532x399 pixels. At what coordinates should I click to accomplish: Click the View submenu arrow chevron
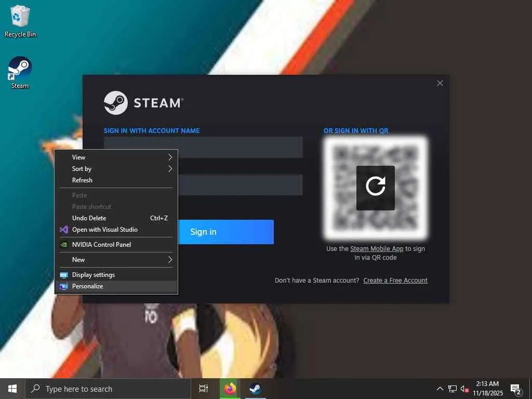tap(170, 157)
